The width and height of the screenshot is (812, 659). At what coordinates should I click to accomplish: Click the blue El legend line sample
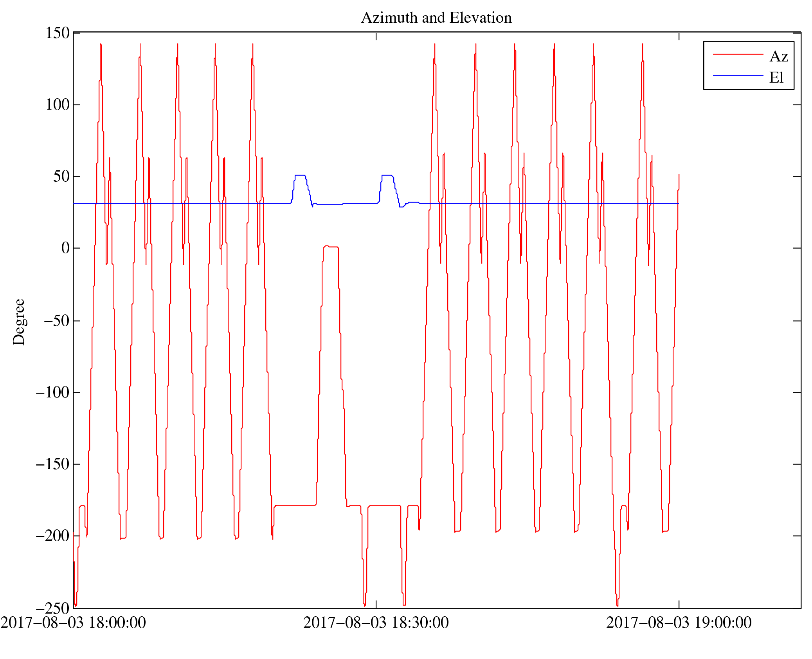click(x=738, y=75)
